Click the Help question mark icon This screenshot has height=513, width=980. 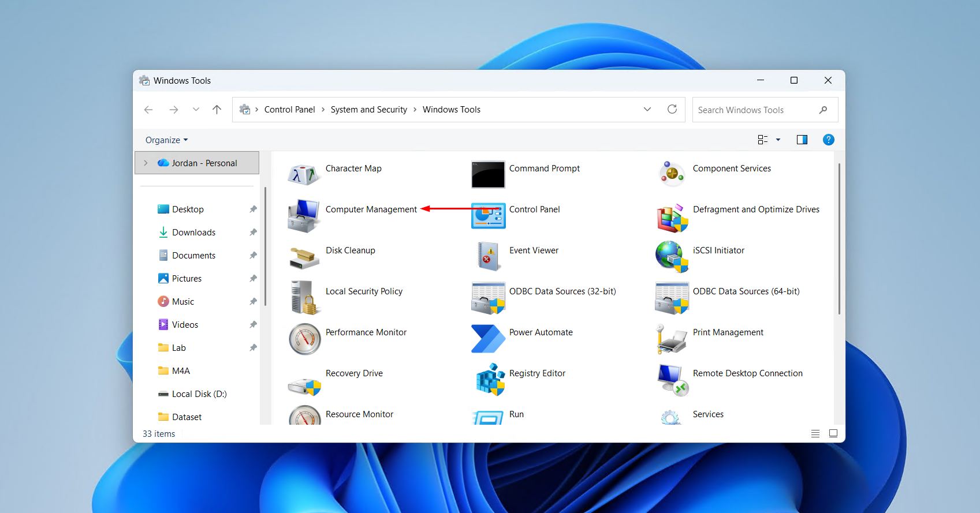coord(828,140)
